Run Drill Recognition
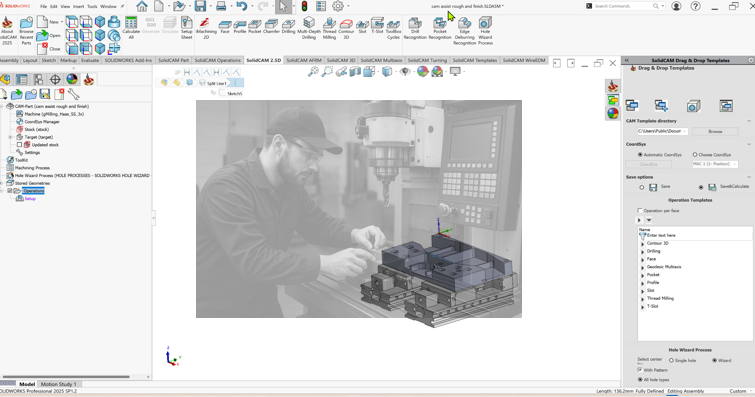The image size is (755, 397). click(415, 28)
